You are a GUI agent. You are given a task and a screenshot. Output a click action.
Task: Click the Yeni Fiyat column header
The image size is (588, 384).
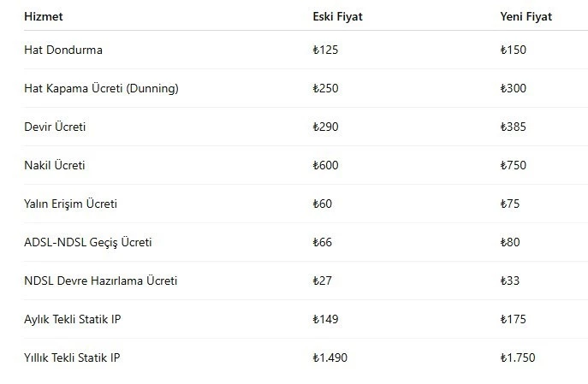(x=526, y=16)
